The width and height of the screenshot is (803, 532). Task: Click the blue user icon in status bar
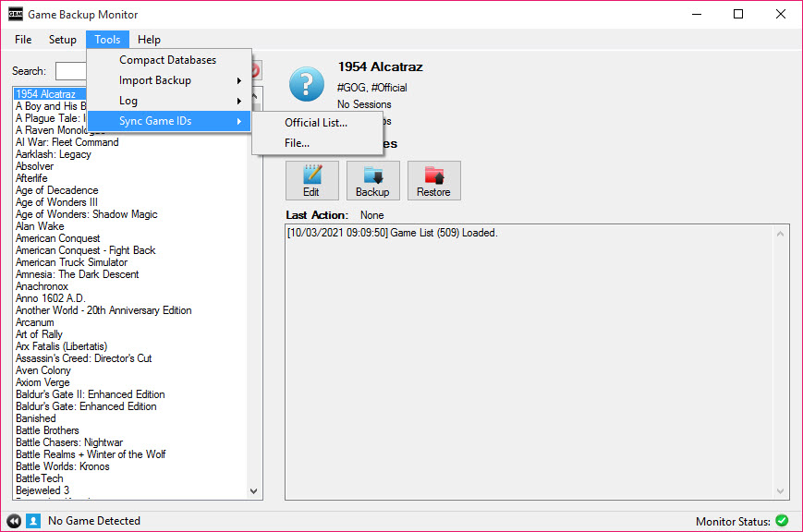tap(33, 521)
